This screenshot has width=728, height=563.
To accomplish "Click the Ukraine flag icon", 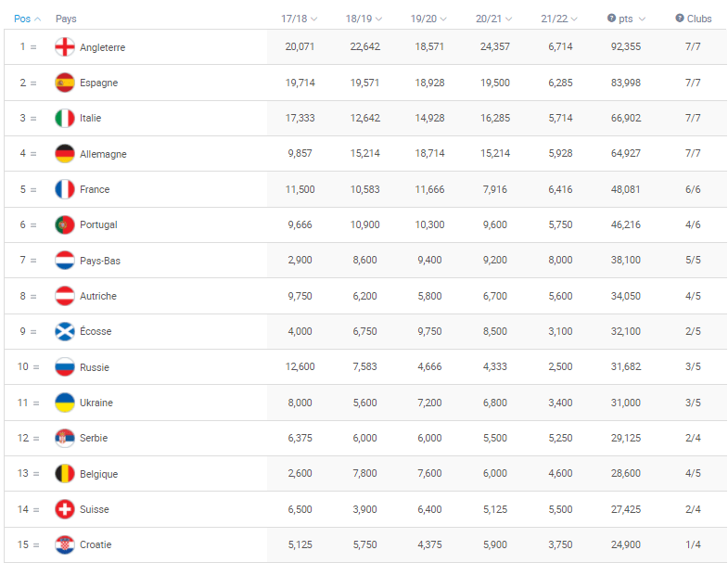I will click(x=65, y=403).
